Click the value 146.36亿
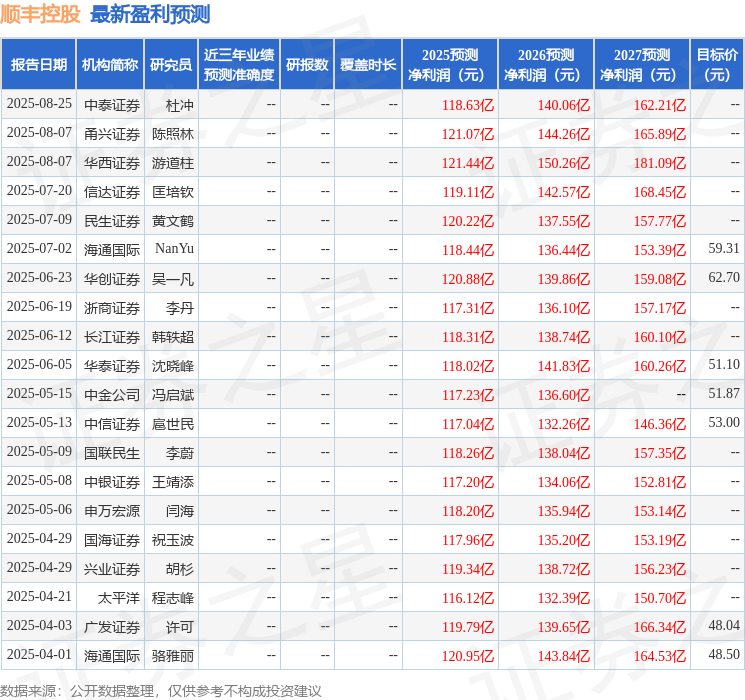This screenshot has height=700, width=745. point(659,424)
